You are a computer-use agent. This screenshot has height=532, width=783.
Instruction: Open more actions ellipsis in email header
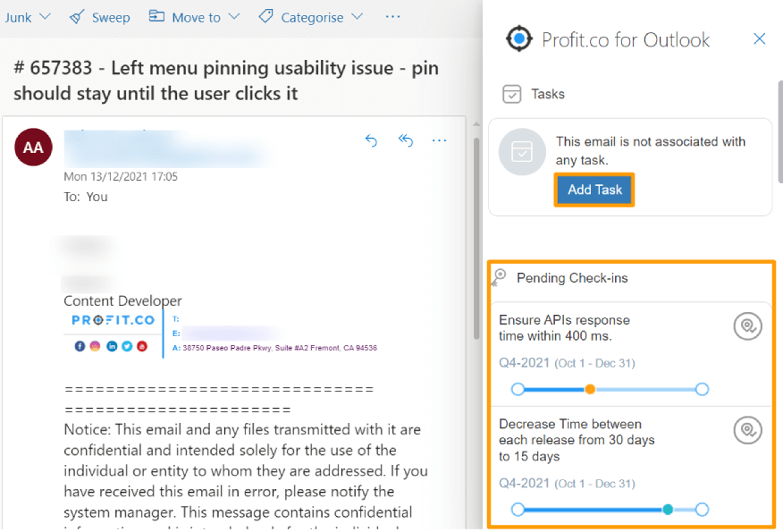coord(440,141)
